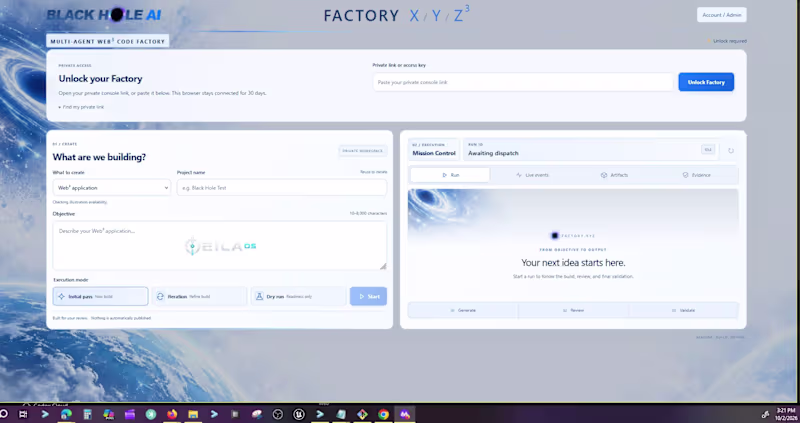The image size is (800, 423).
Task: Click the 'Reuse to iterate' text
Action: 373,172
